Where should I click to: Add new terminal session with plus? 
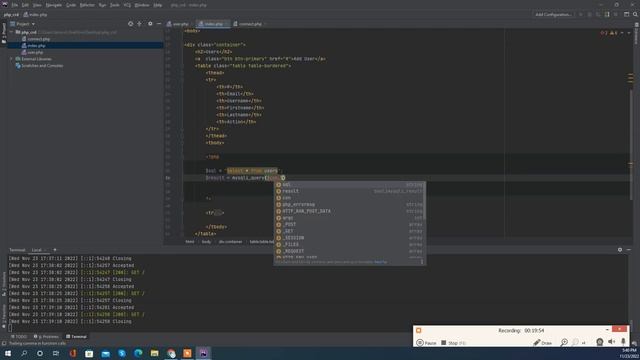[x=55, y=250]
